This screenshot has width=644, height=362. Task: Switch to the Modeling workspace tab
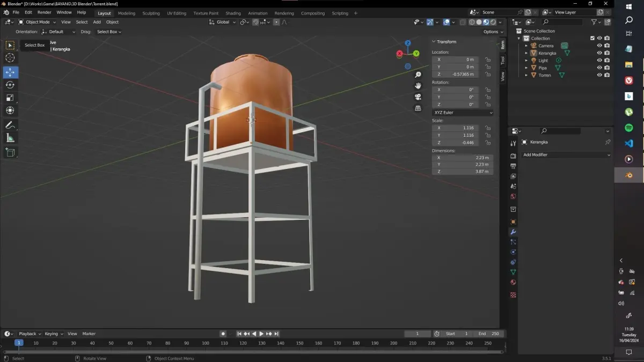pos(127,13)
